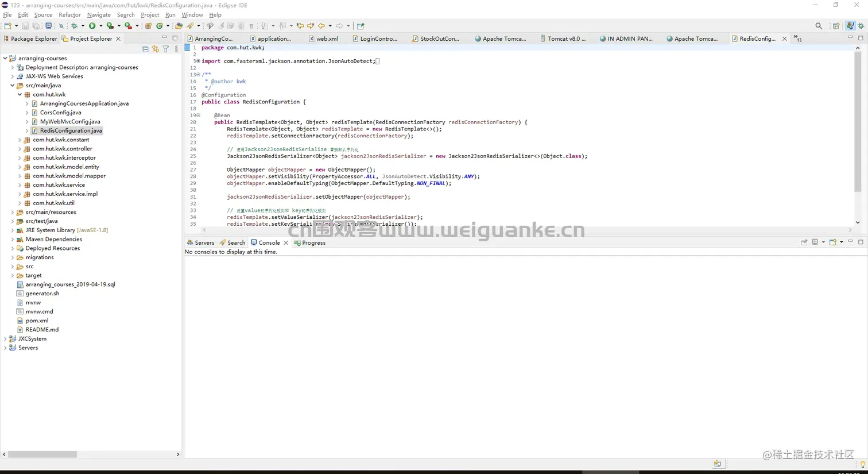
Task: Switch to the LoginContro... editor tab
Action: click(x=375, y=38)
